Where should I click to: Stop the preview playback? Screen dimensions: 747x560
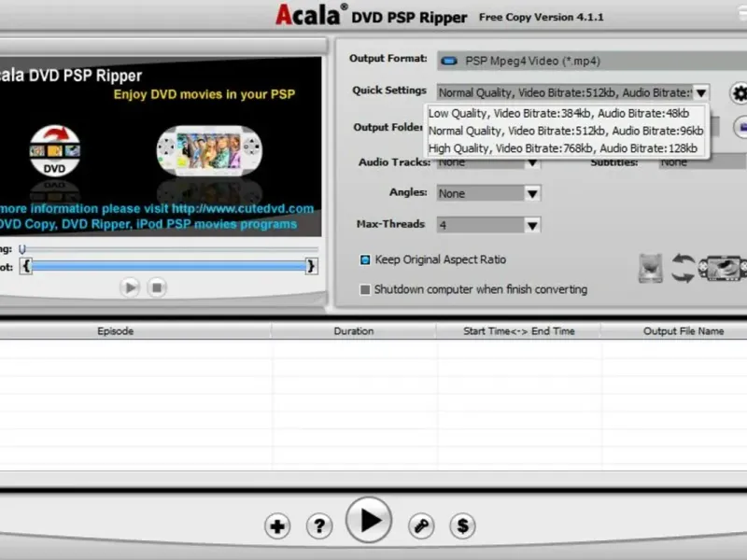(157, 287)
